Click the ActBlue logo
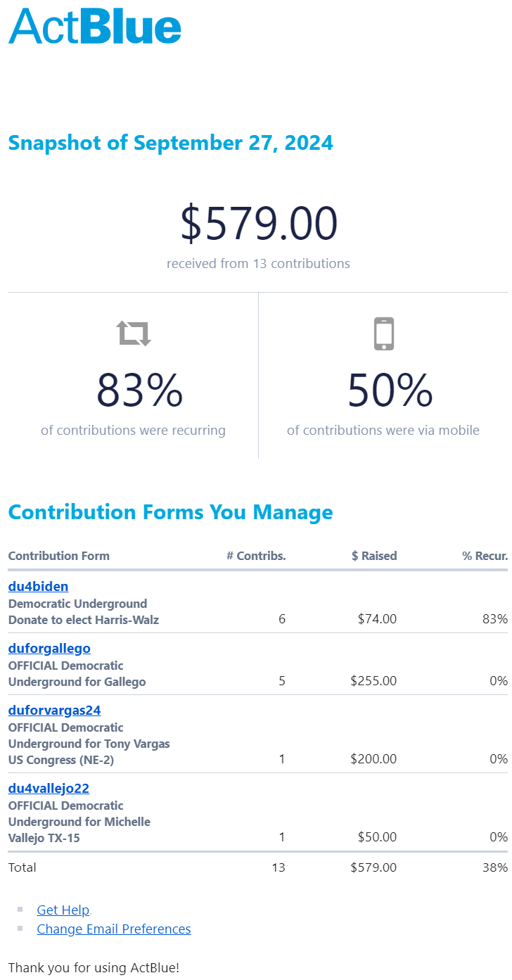Screen dimensions: 512x980 click(95, 27)
